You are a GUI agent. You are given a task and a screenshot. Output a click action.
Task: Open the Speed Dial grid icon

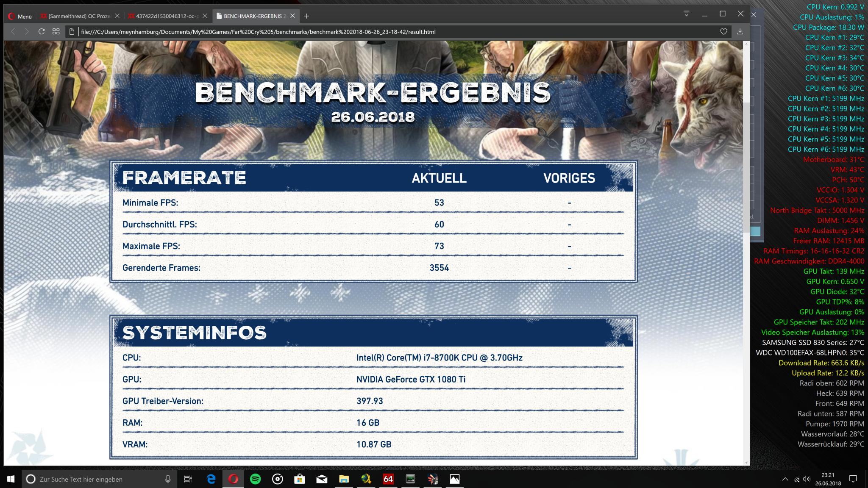56,31
